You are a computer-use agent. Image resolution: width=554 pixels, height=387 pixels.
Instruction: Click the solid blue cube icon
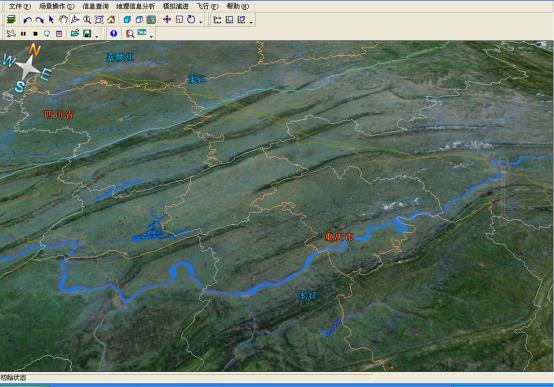127,20
